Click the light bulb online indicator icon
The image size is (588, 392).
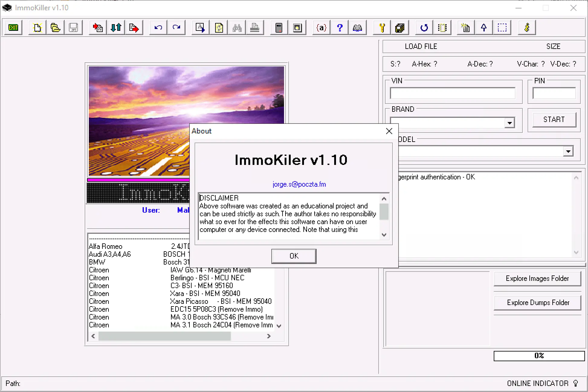[x=576, y=383]
